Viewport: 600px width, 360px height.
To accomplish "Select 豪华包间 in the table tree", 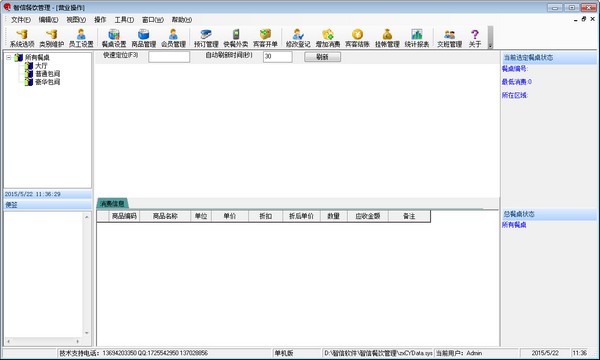I will (x=47, y=81).
